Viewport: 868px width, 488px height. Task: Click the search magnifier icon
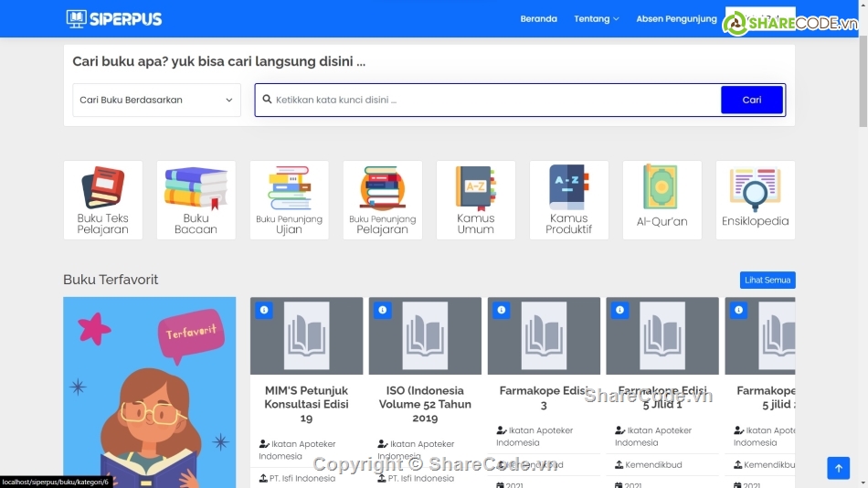267,99
